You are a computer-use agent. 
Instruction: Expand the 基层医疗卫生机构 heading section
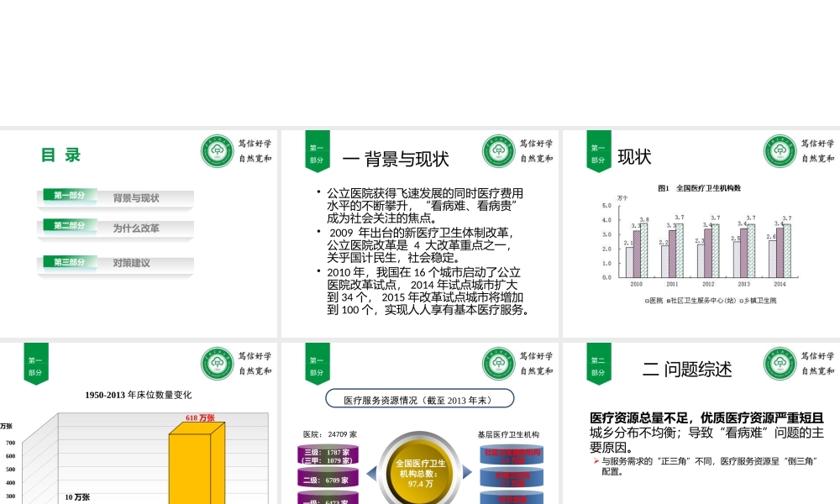pos(511,433)
